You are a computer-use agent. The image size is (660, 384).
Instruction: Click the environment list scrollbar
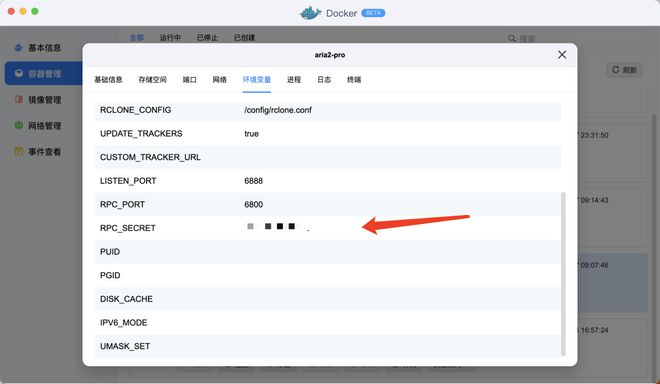[x=563, y=274]
